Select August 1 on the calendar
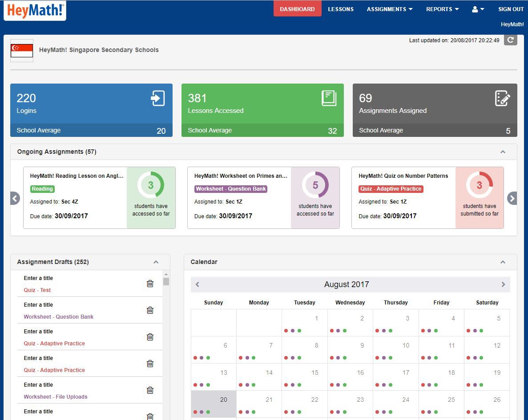Viewport: 528px width, 420px height. click(x=304, y=322)
